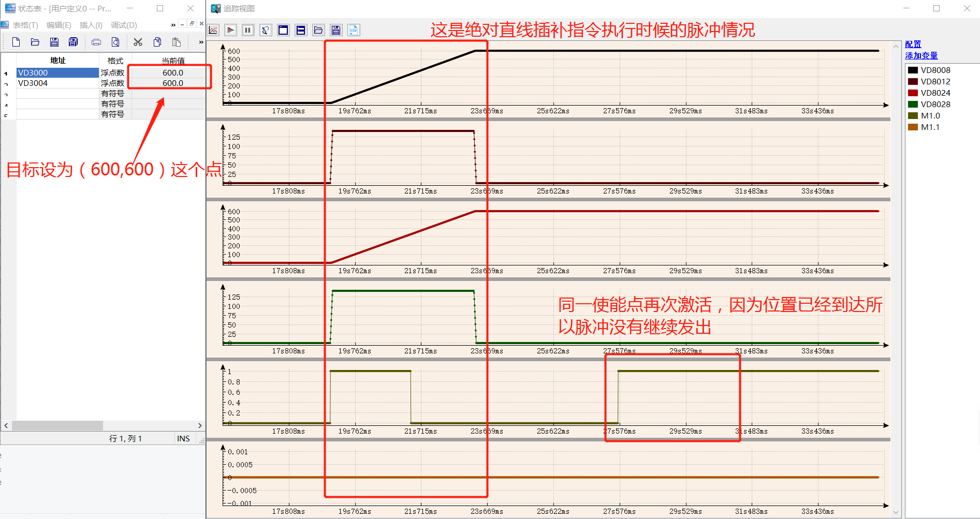The image size is (980, 519).
Task: Open trace file via folder icon
Action: (x=318, y=30)
